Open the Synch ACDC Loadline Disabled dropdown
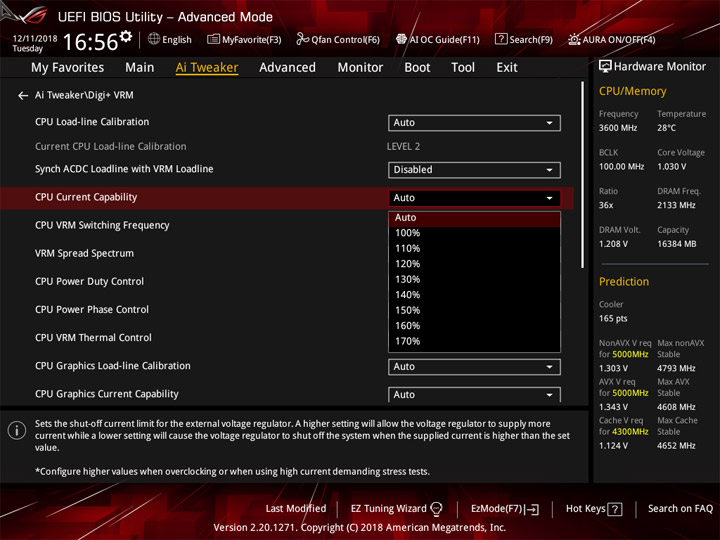 coord(474,170)
